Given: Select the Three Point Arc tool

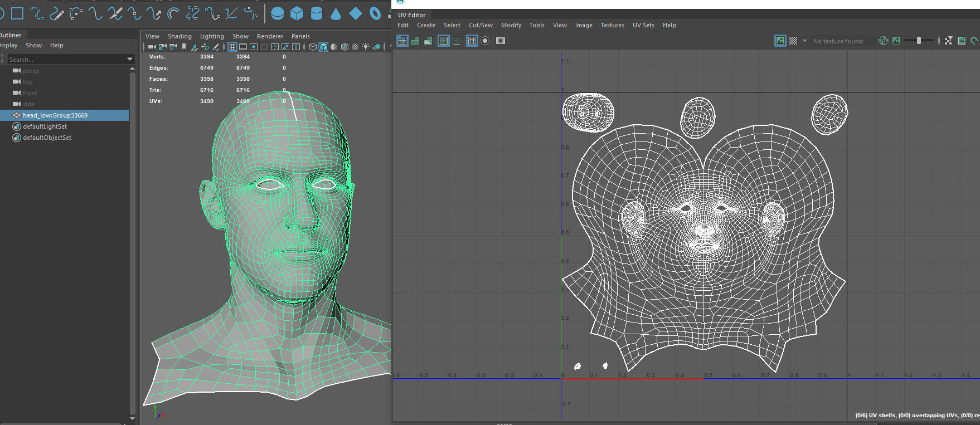Looking at the screenshot, I should coord(76,13).
